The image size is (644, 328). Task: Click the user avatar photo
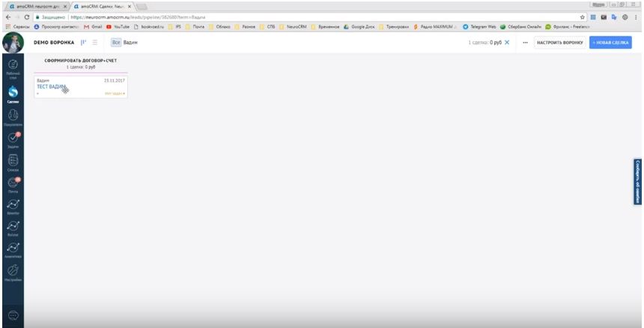[x=12, y=42]
